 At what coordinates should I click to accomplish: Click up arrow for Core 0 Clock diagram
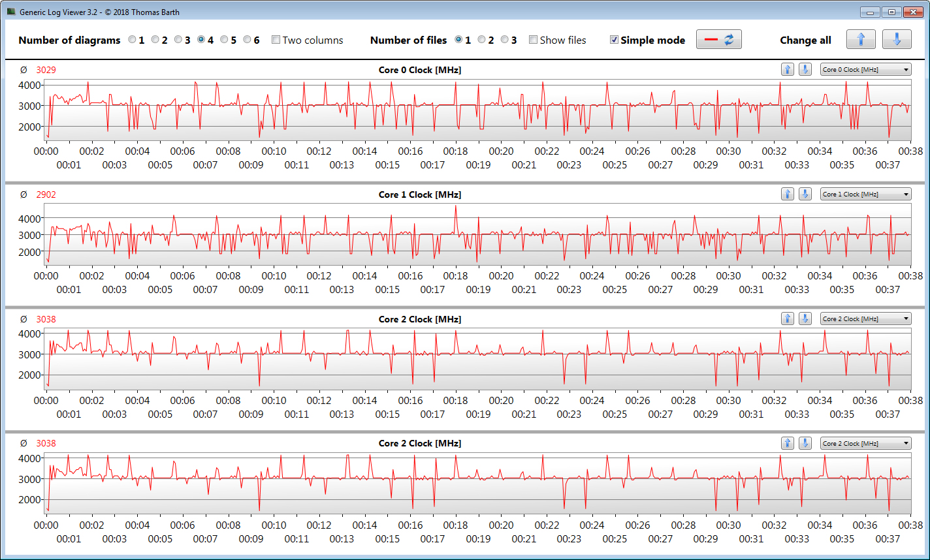pos(788,69)
